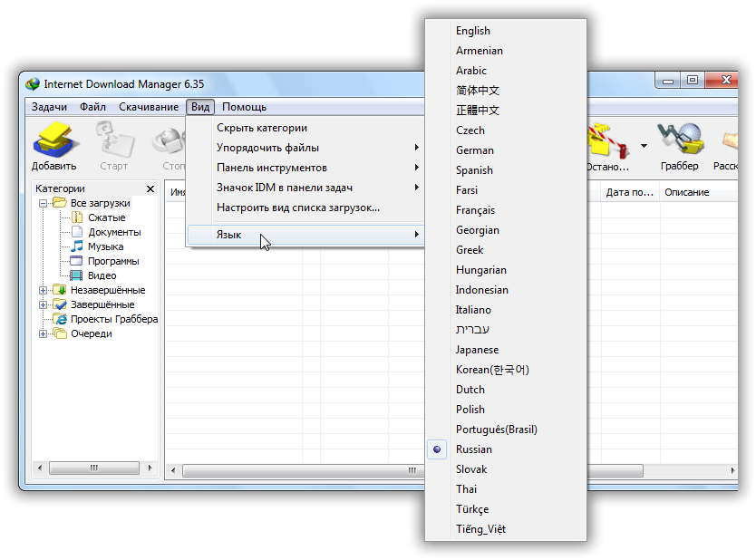Open the Файл menu
This screenshot has width=756, height=560.
point(93,107)
